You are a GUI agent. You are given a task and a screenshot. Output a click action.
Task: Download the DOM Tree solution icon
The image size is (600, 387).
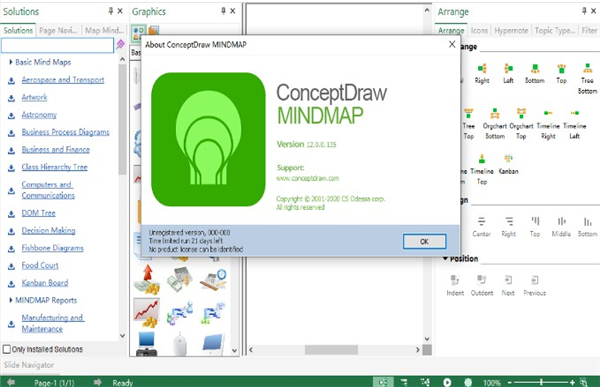click(x=11, y=214)
